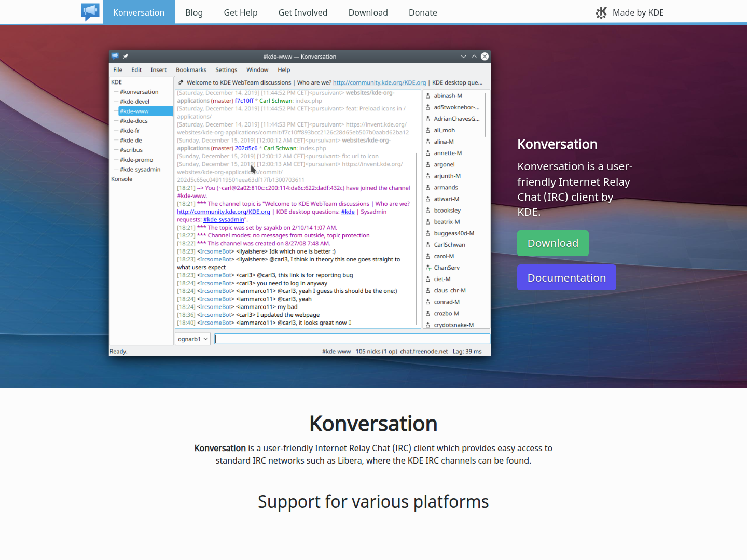
Task: Click the user icon beside argonel
Action: click(x=428, y=164)
